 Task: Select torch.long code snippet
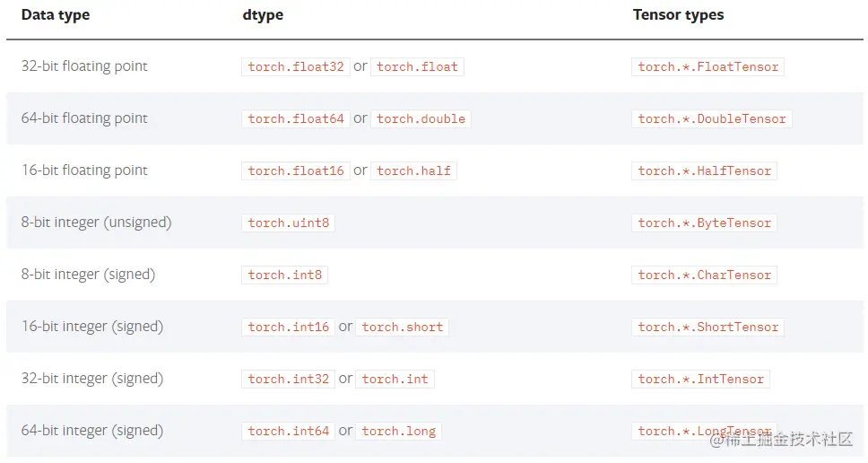coord(398,432)
